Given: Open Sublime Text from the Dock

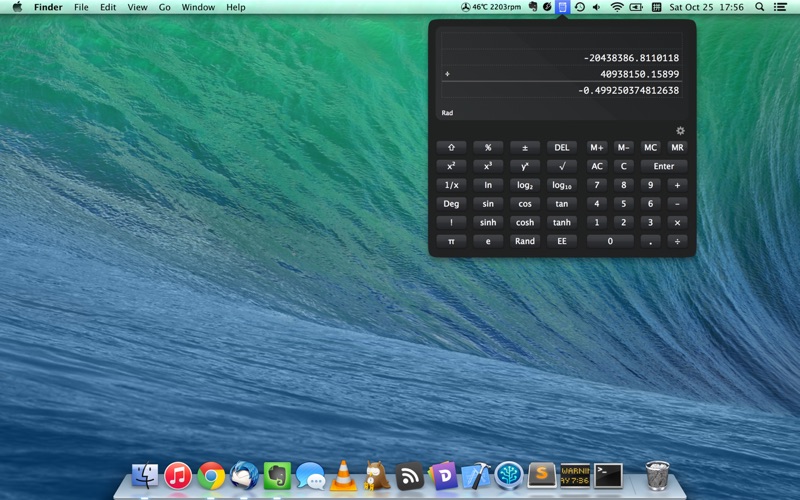Looking at the screenshot, I should point(542,475).
